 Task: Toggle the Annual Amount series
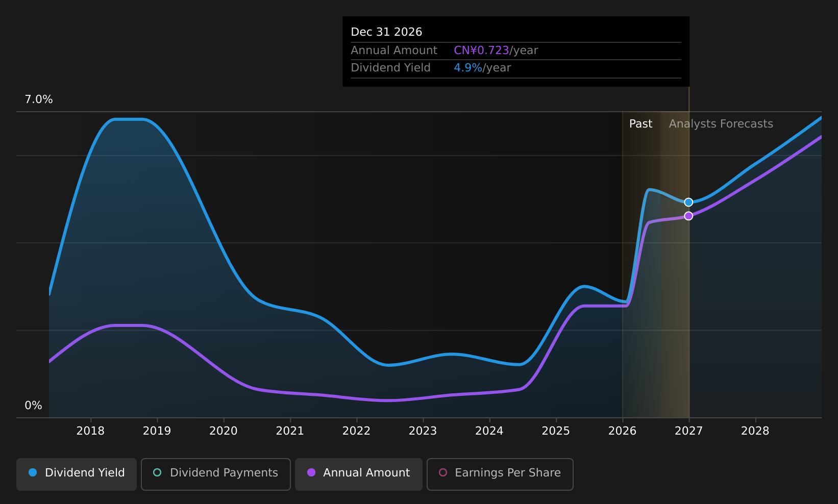(x=359, y=474)
